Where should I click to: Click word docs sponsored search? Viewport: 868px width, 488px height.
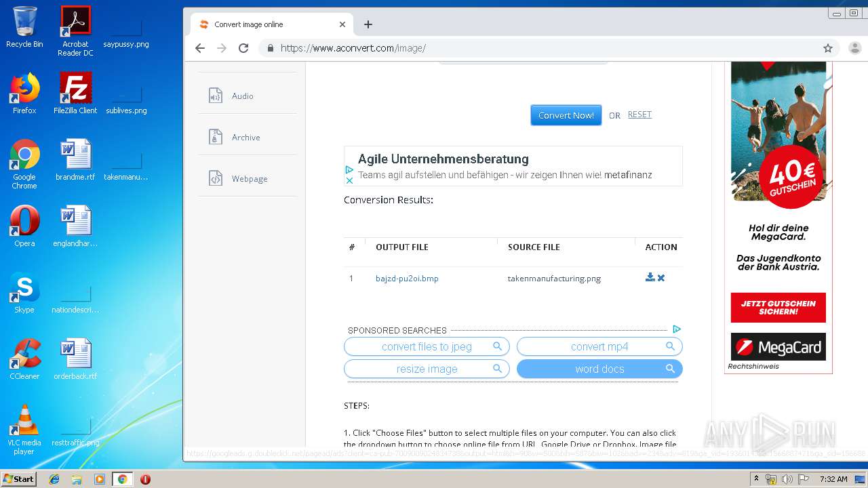(599, 369)
